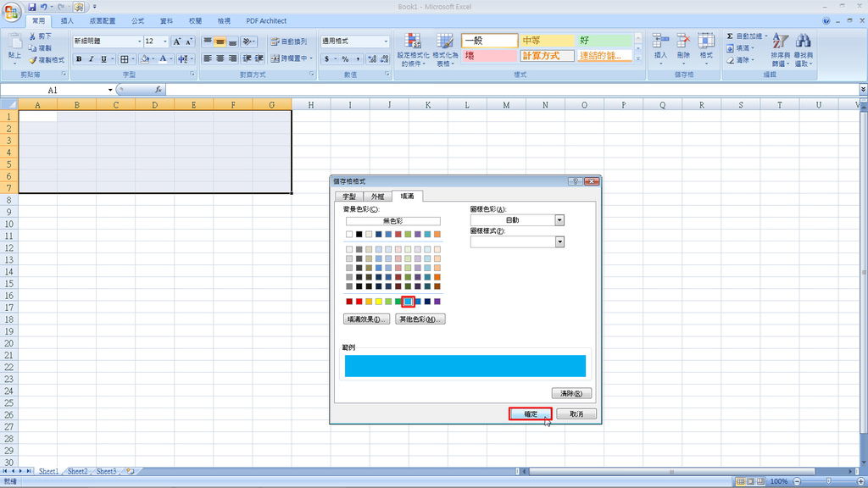Image resolution: width=868 pixels, height=488 pixels.
Task: Open 填滿效果 fill effects
Action: click(x=366, y=319)
